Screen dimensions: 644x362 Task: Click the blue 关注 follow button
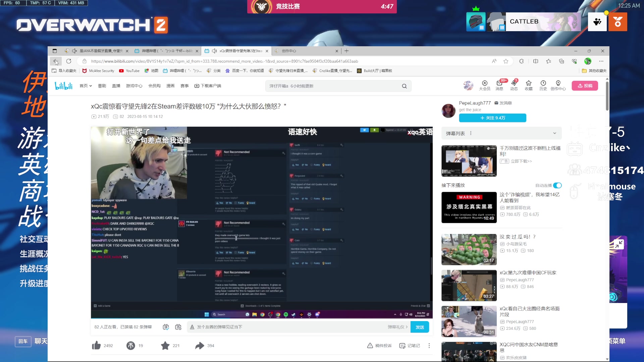click(492, 118)
